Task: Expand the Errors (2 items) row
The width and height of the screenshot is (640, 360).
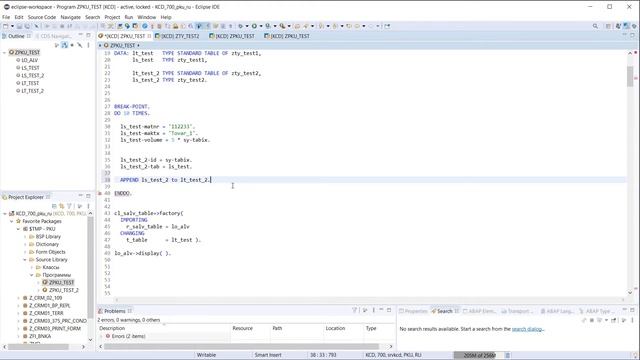Action: 101,336
